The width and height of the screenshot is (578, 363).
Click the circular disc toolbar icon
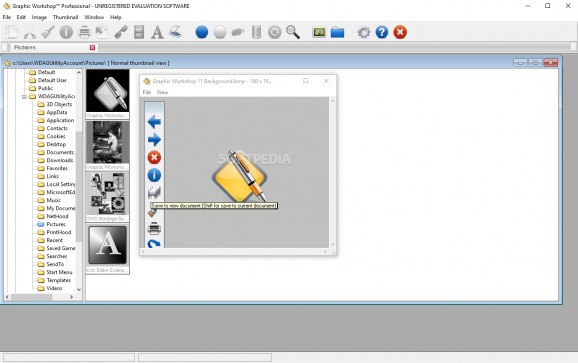(275, 32)
